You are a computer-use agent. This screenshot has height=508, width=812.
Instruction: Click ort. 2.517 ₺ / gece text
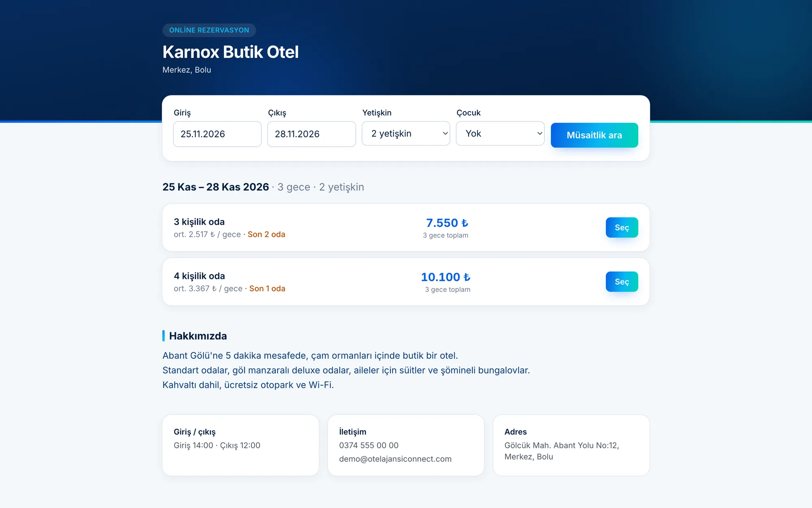[x=207, y=234]
